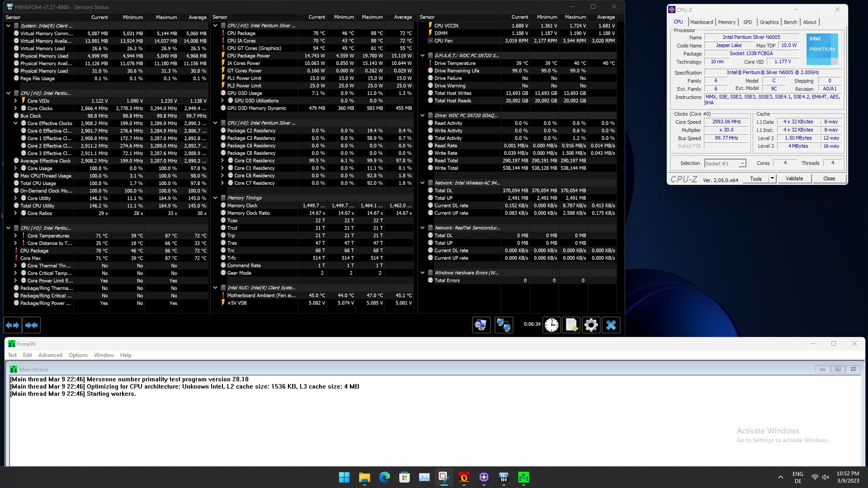Click the collapse columns arrows icon in HWiNFO

tap(31, 325)
